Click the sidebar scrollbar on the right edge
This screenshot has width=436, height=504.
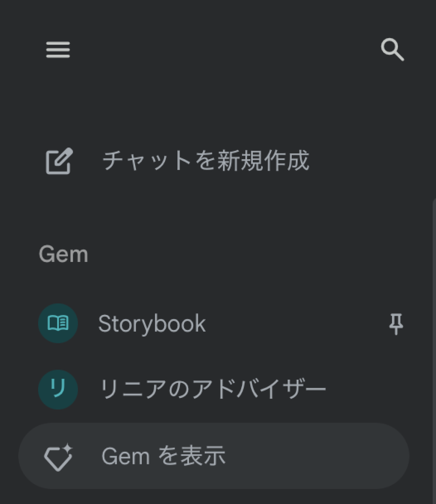click(x=434, y=327)
